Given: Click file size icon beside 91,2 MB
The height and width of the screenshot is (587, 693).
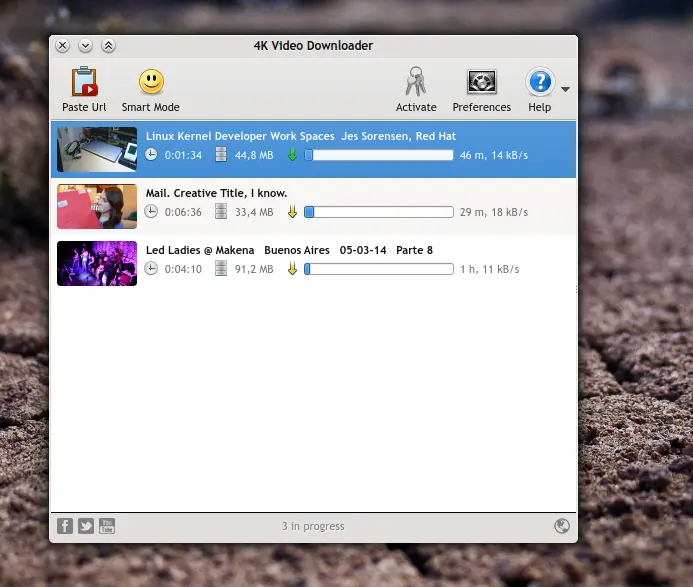Looking at the screenshot, I should pos(221,269).
